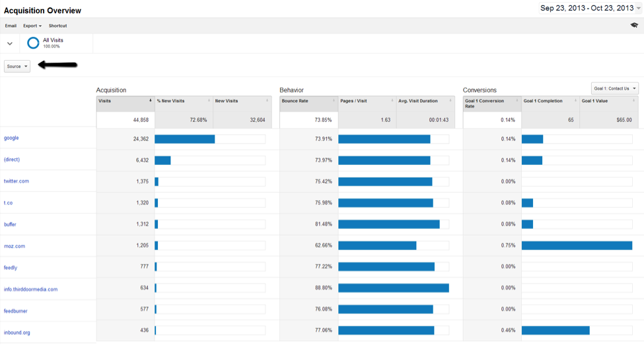Open the Source dimension dropdown
Screen dimensions: 644x345
(x=17, y=66)
